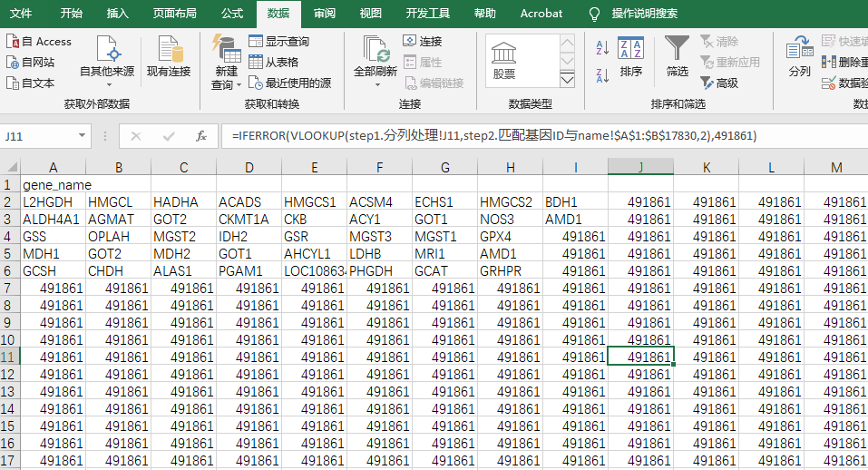Click 属性 (properties) button
This screenshot has height=470, width=868.
click(x=423, y=63)
